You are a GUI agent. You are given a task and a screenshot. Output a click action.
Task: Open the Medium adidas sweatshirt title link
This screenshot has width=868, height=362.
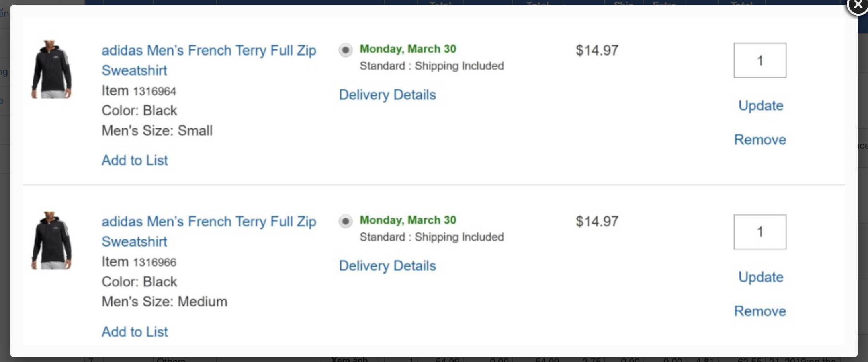(209, 231)
